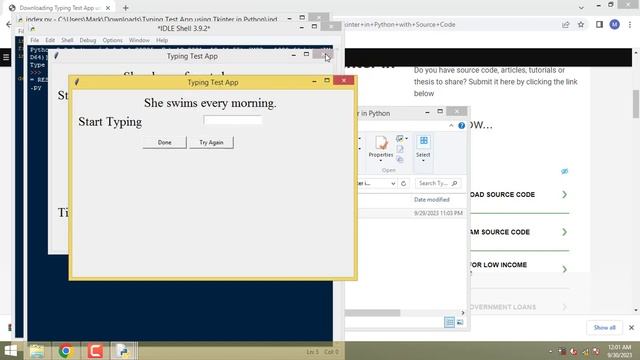Open the File menu in IDLE Shell

click(35, 40)
